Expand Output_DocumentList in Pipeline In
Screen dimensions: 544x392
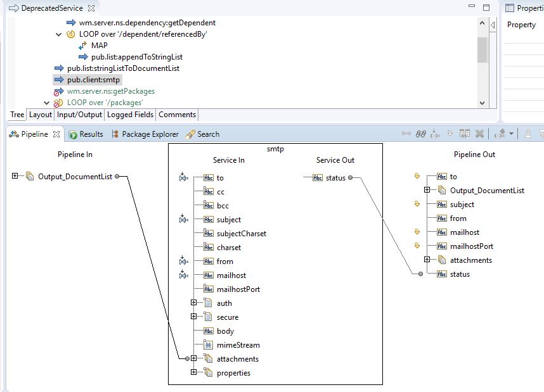(15, 175)
